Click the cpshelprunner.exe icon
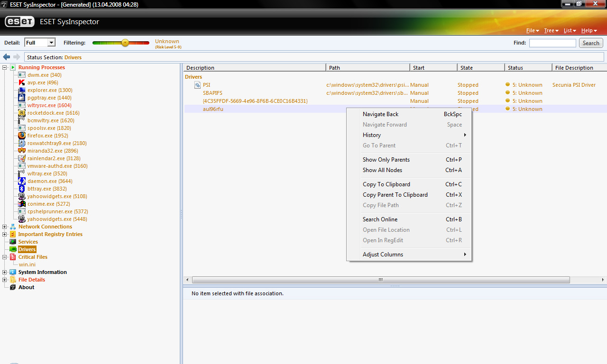Screen dimensions: 607x364 (22, 211)
